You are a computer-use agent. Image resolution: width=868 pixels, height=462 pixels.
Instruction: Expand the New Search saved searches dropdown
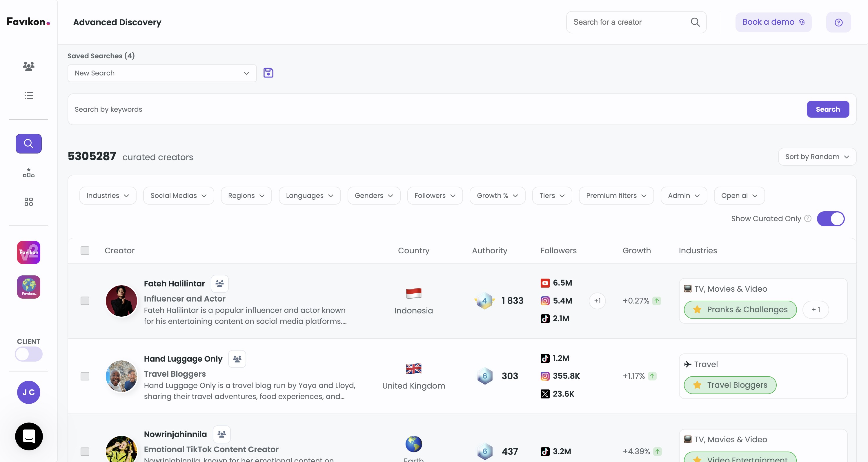coord(162,73)
